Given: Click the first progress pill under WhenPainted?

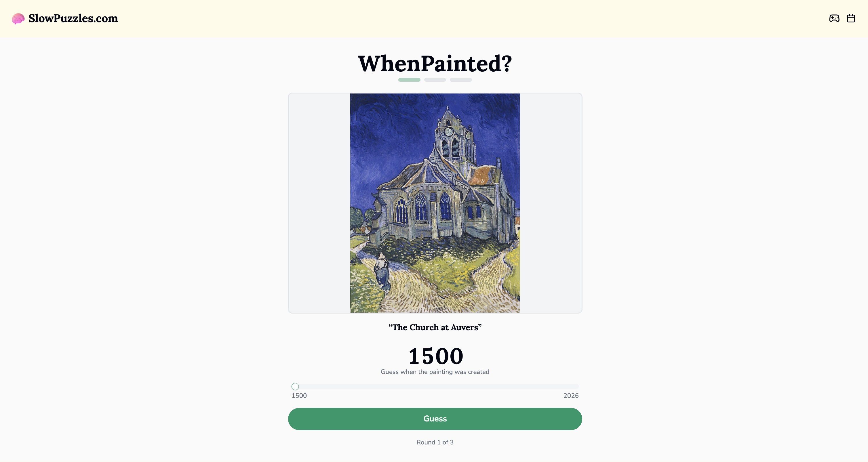Looking at the screenshot, I should [x=409, y=80].
